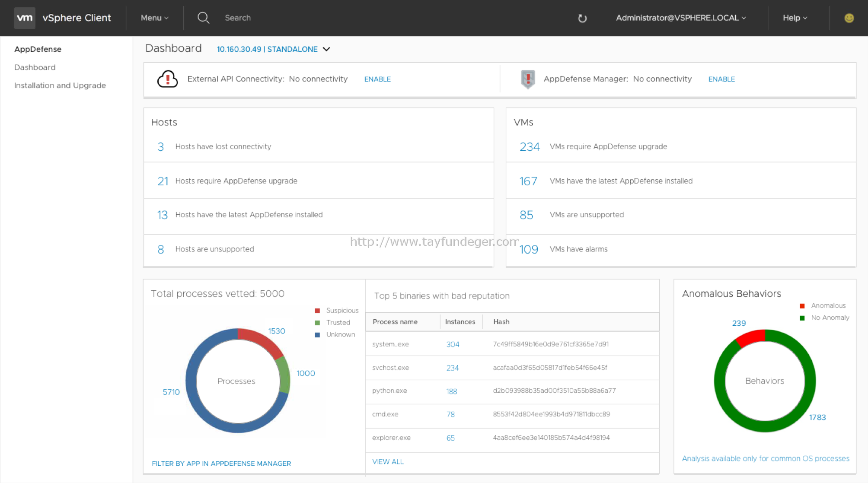
Task: Click the Unknown blue legend swatch
Action: pyautogui.click(x=317, y=335)
